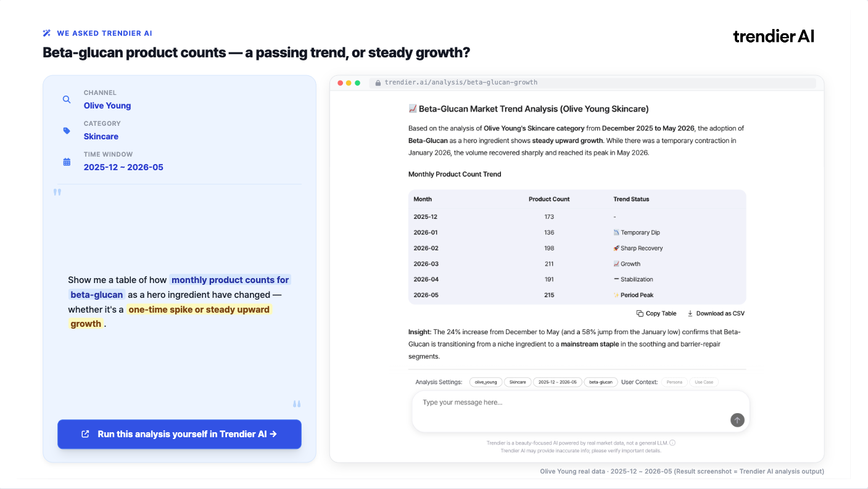Click the chart emoji in the analysis heading

point(413,109)
